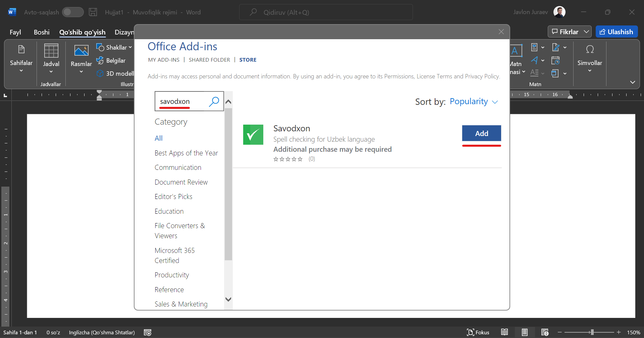Toggle the Avto-saqlash switch
Image resolution: width=644 pixels, height=338 pixels.
73,12
